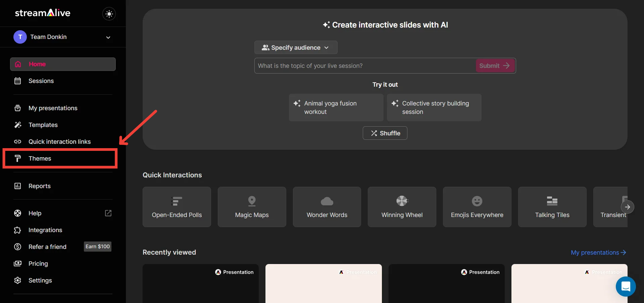
Task: Click the Magic Maps pin icon
Action: point(252,201)
